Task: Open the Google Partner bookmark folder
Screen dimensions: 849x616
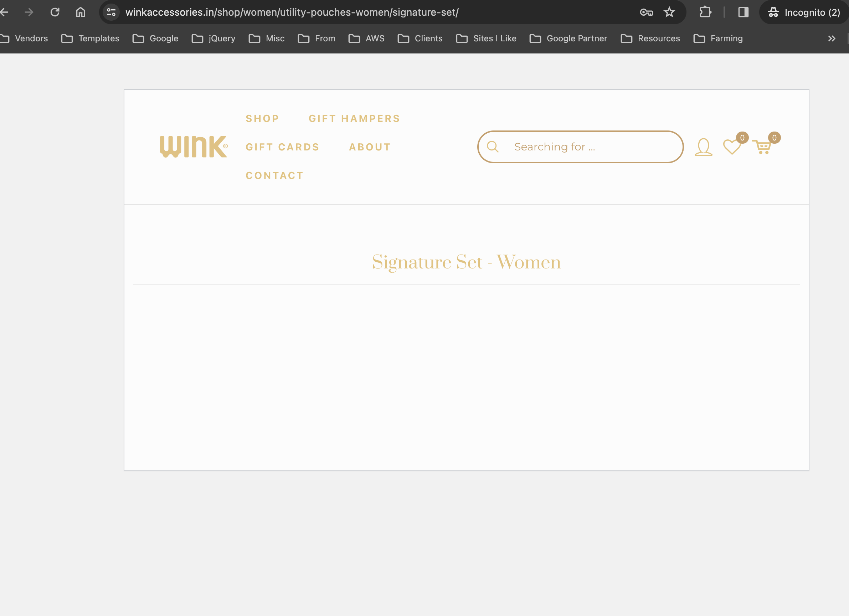Action: click(x=568, y=38)
